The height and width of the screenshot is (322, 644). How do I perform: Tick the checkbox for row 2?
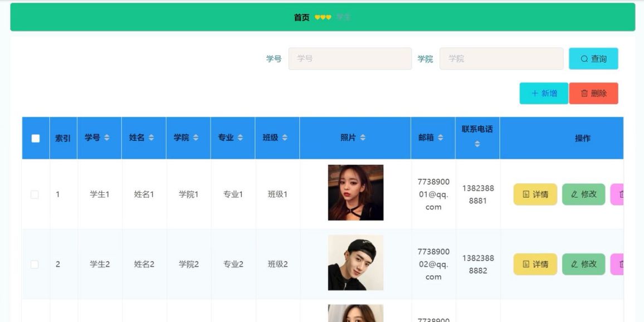tap(35, 265)
